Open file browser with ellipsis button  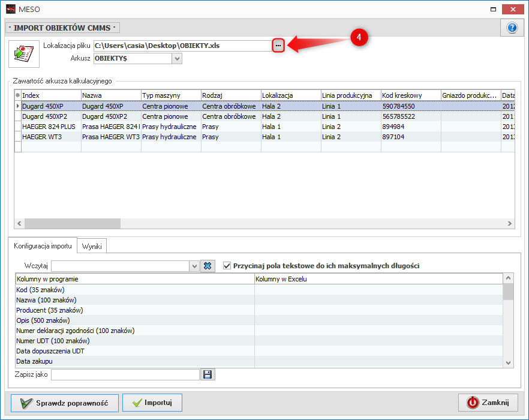(278, 46)
